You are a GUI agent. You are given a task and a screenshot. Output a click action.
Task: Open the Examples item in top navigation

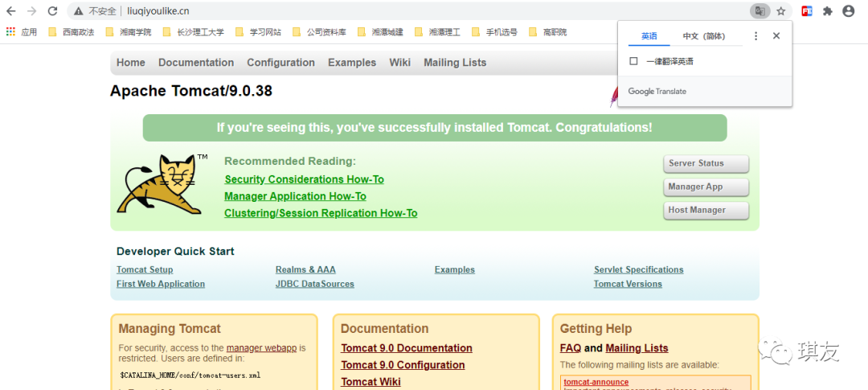coord(352,63)
